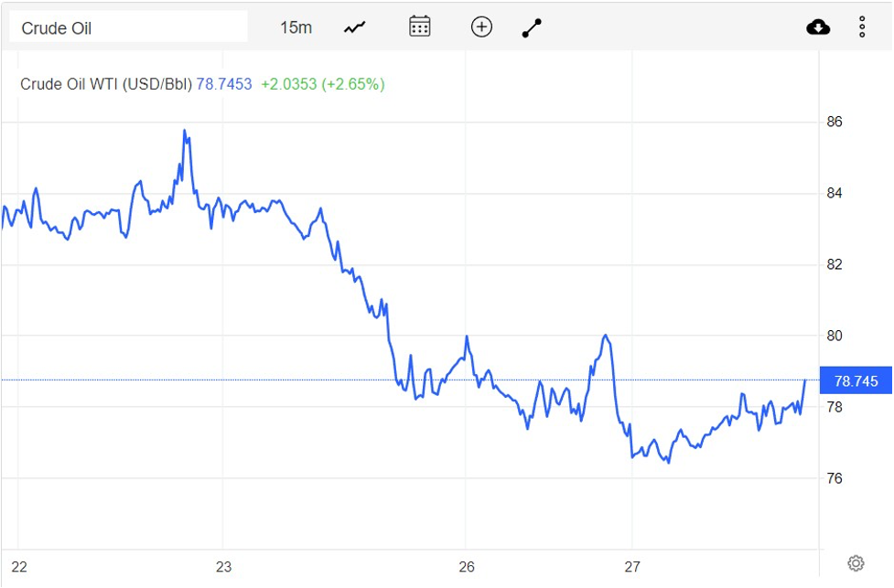Click the 76 price level on the y-axis
Viewport: 894px width, 588px height.
pos(835,478)
